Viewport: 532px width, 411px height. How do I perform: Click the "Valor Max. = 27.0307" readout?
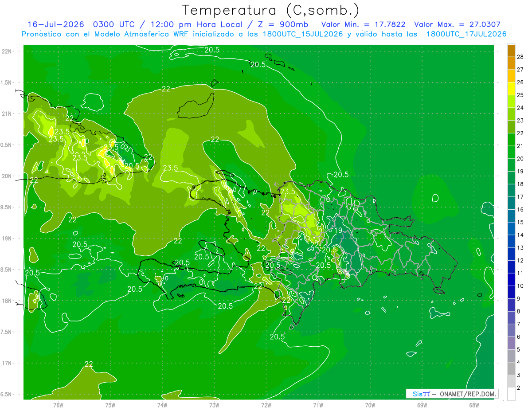458,24
